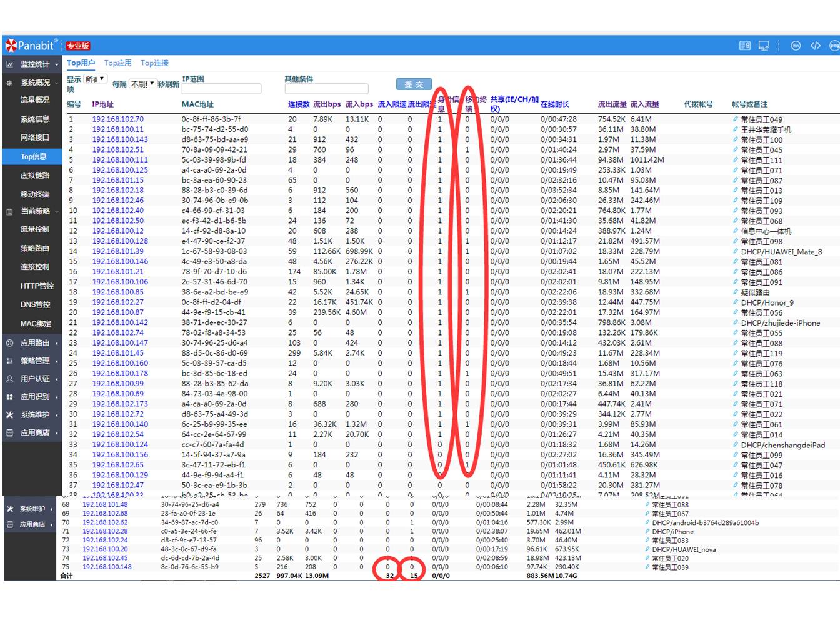The image size is (840, 630).
Task: Click edit pencil for DHCP/chenshangdeiPad
Action: (x=736, y=444)
